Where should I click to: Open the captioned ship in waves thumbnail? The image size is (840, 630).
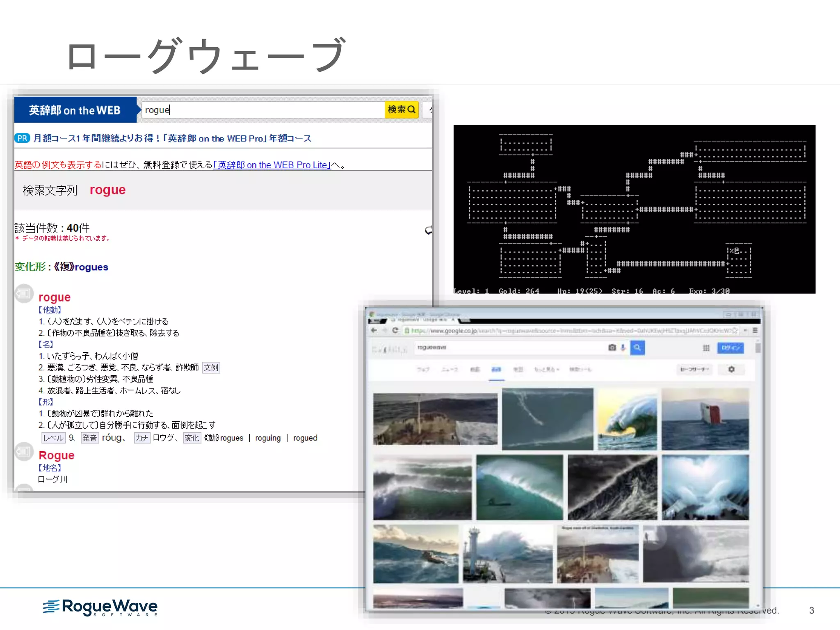(x=598, y=554)
